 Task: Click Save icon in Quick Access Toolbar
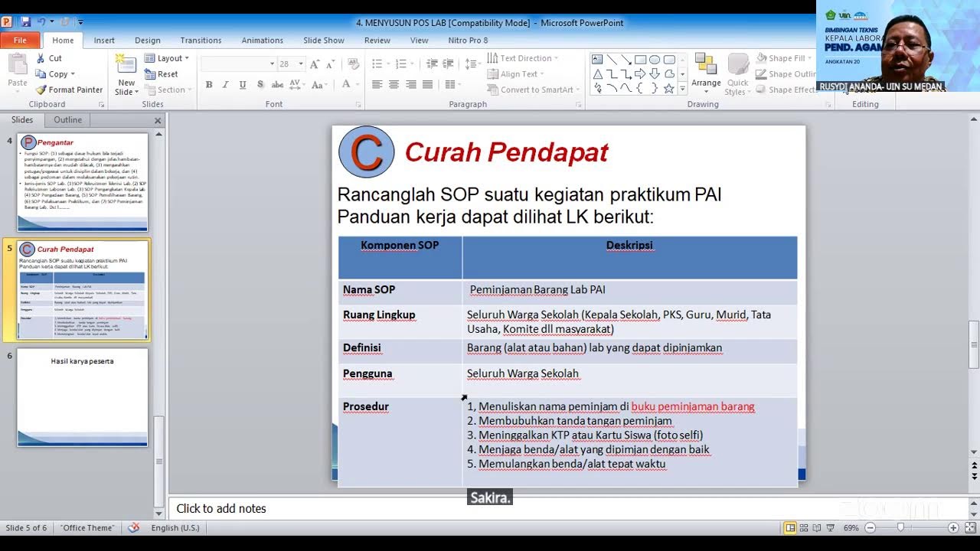coord(25,22)
